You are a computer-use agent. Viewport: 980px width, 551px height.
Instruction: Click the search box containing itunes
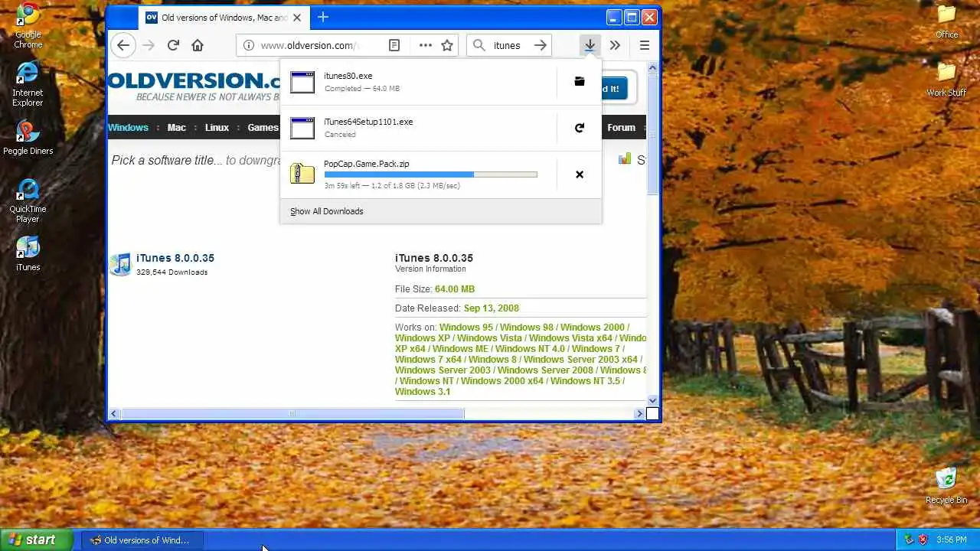coord(509,45)
